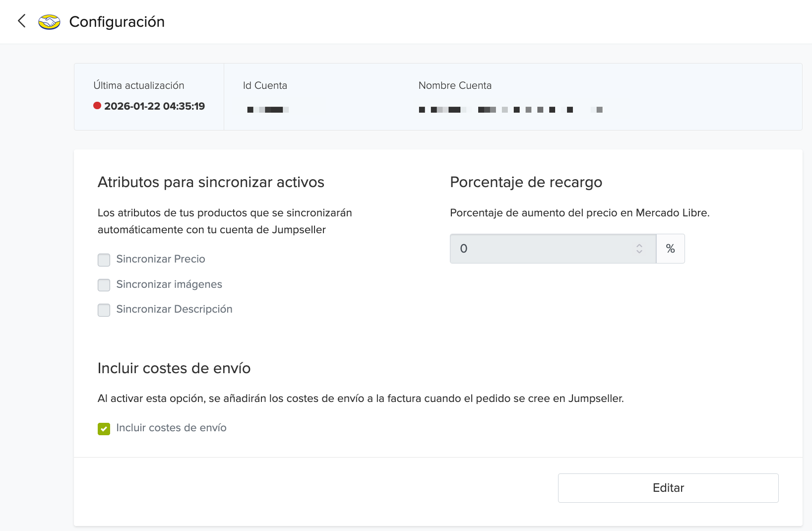Click the 'Los atributos de tus productos' description
The image size is (812, 531).
(225, 221)
